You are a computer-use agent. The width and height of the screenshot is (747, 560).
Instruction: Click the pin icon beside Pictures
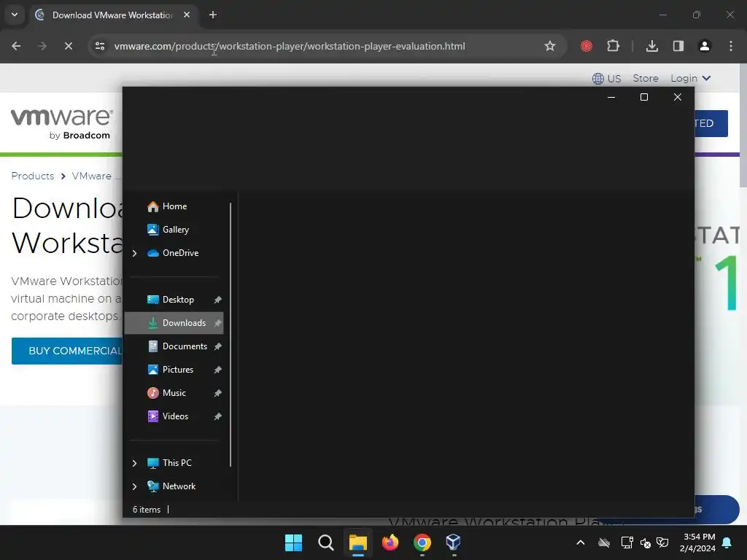[x=217, y=370]
